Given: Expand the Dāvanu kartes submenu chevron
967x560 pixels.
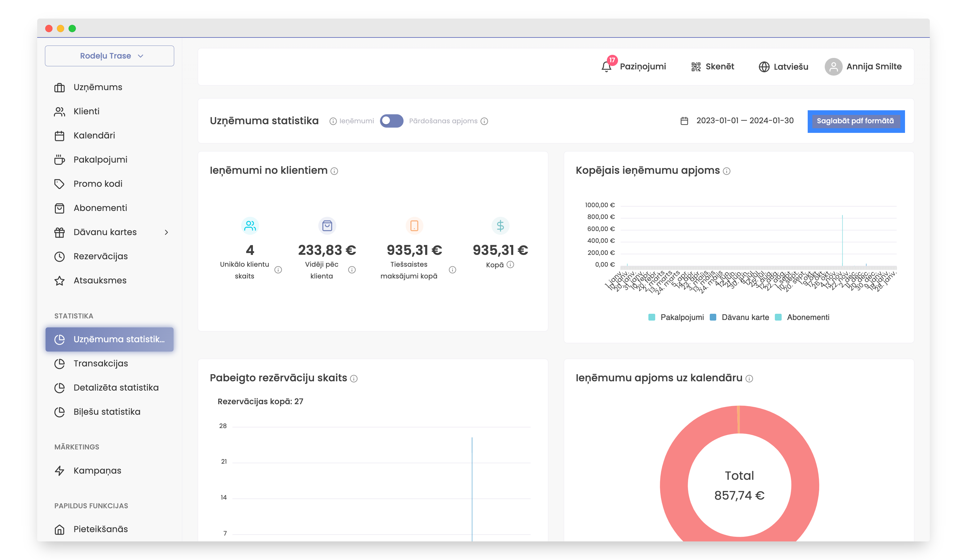Looking at the screenshot, I should click(x=166, y=232).
